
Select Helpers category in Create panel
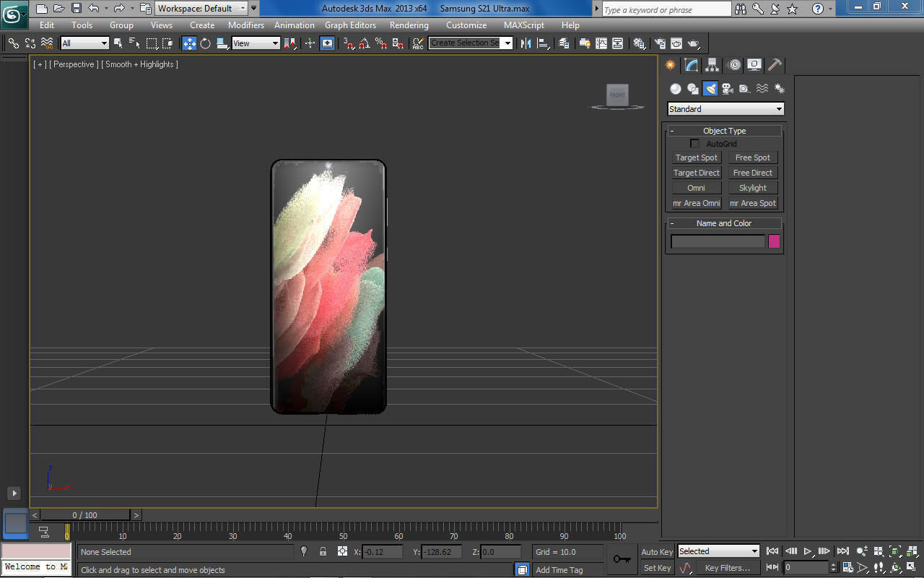pos(745,88)
